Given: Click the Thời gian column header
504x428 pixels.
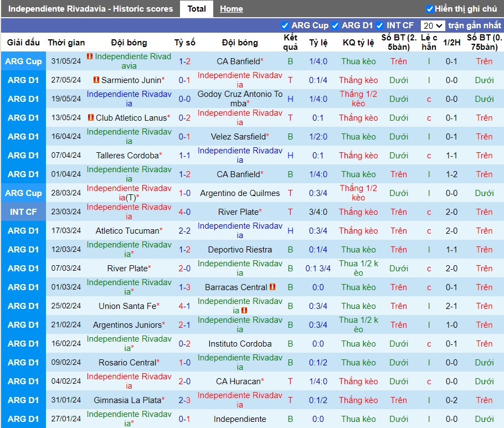Looking at the screenshot, I should point(66,43).
